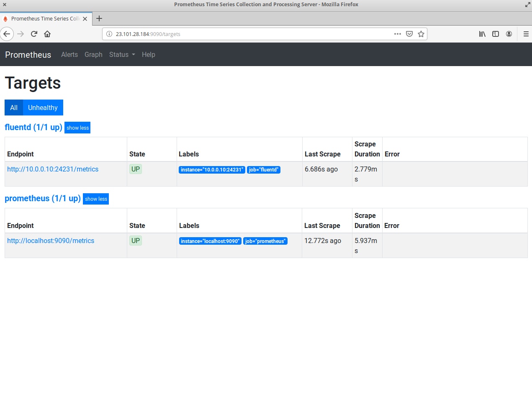The image size is (532, 407).
Task: Click the 2.779ms scrape duration value
Action: pos(366,174)
